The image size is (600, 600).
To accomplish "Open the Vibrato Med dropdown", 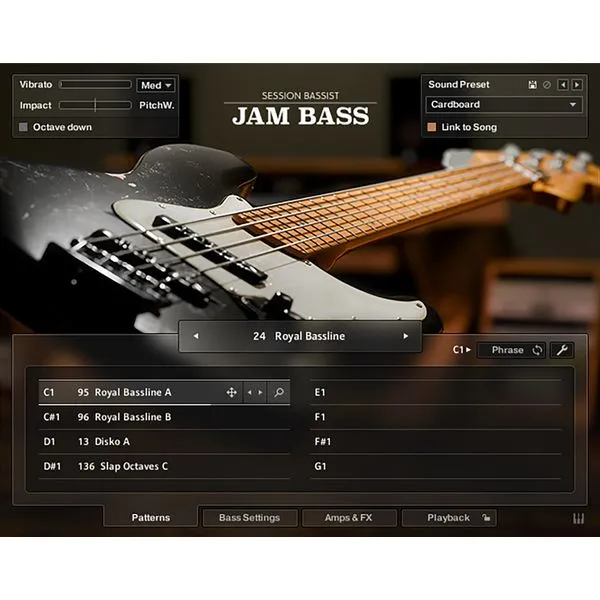I will [x=156, y=85].
